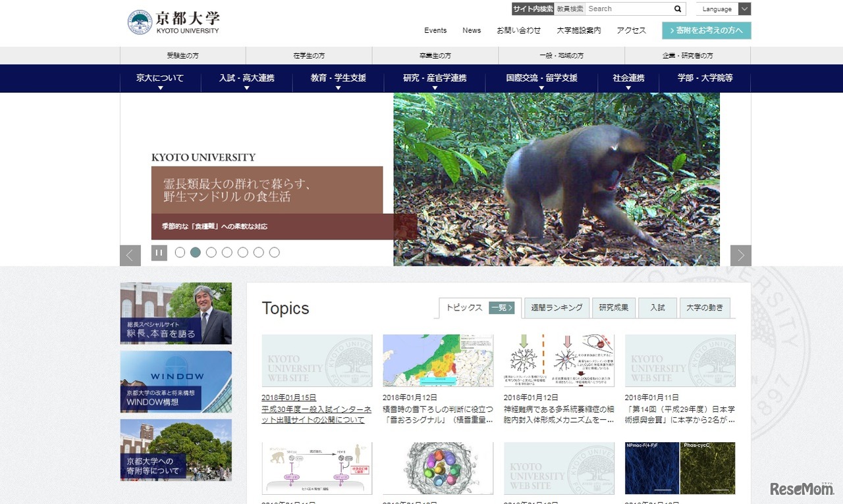Open the 研究成果 tab
The width and height of the screenshot is (843, 504).
[613, 307]
